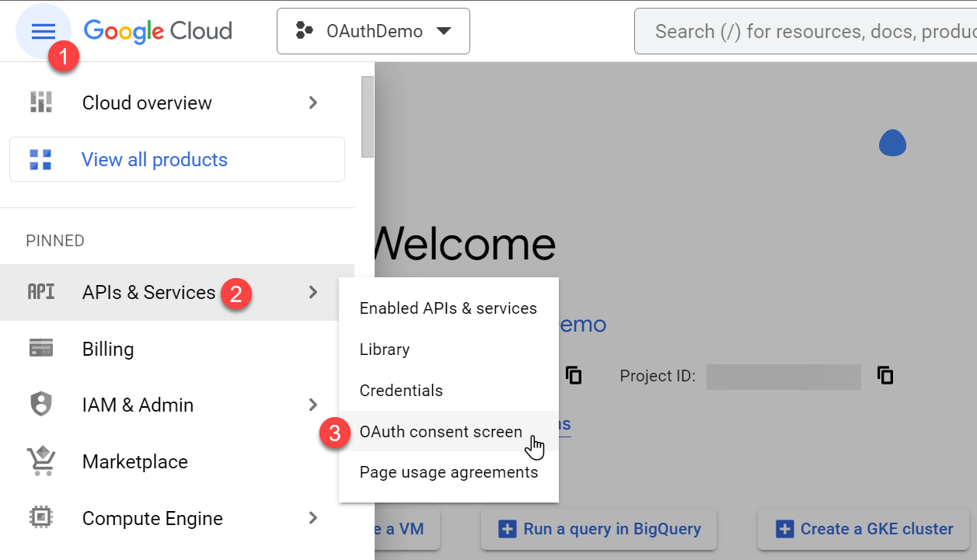Click the PINNED section label
The image size is (977, 560).
click(55, 241)
